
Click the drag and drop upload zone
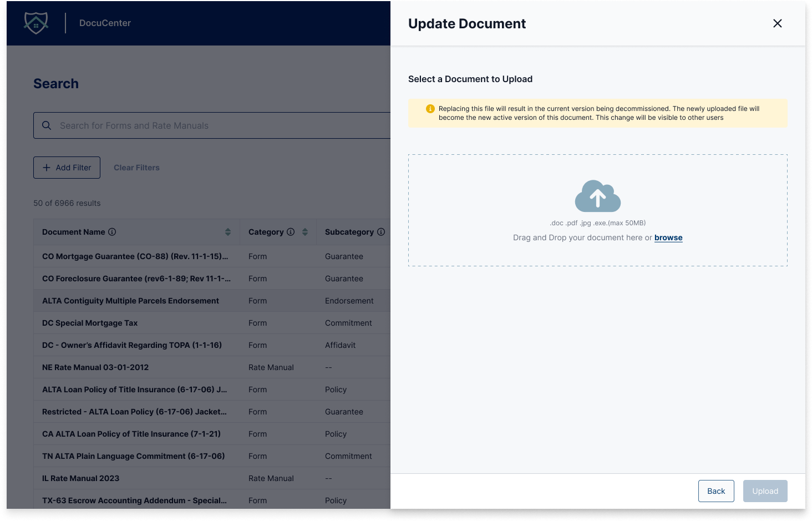(598, 210)
